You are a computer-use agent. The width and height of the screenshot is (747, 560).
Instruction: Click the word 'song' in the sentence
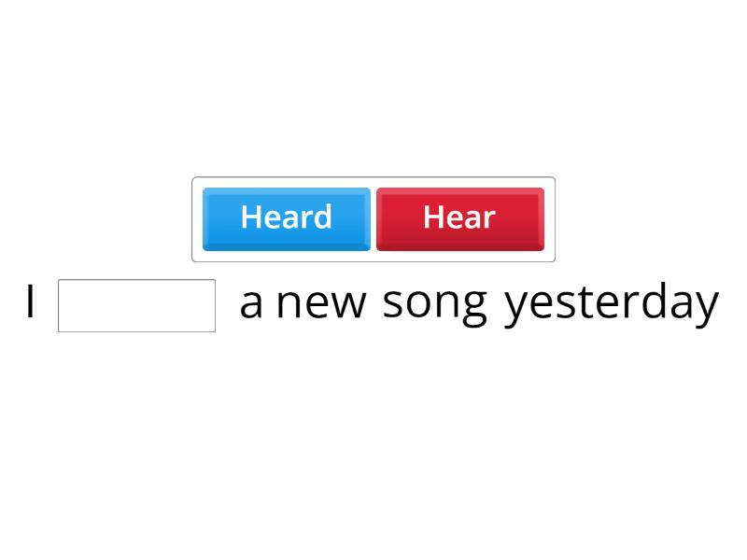tap(435, 302)
